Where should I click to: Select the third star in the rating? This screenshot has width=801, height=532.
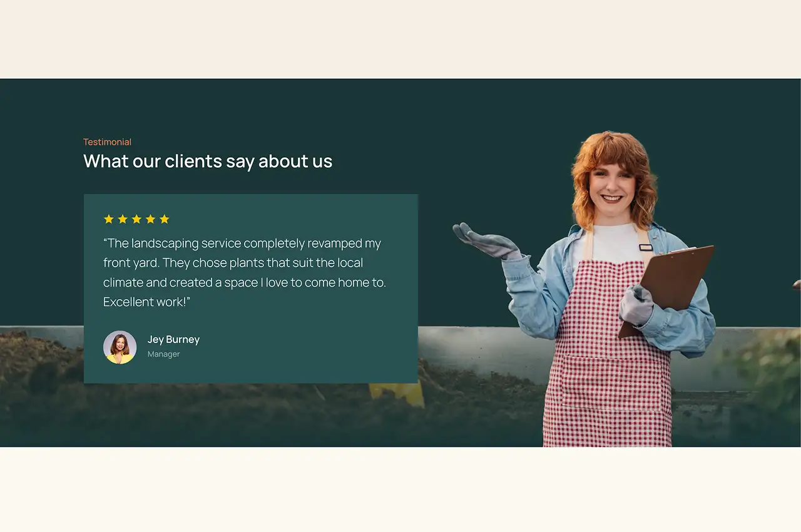pyautogui.click(x=136, y=219)
